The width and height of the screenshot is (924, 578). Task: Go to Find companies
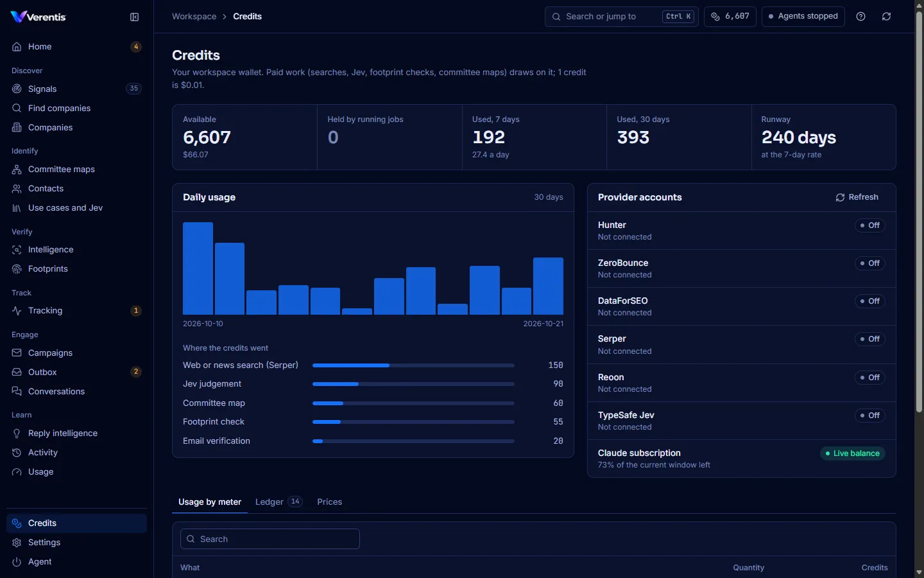click(x=76, y=108)
